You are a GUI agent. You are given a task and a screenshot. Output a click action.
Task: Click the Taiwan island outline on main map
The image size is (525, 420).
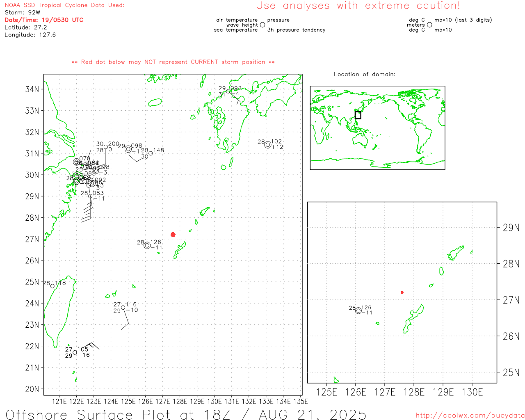pos(59,312)
